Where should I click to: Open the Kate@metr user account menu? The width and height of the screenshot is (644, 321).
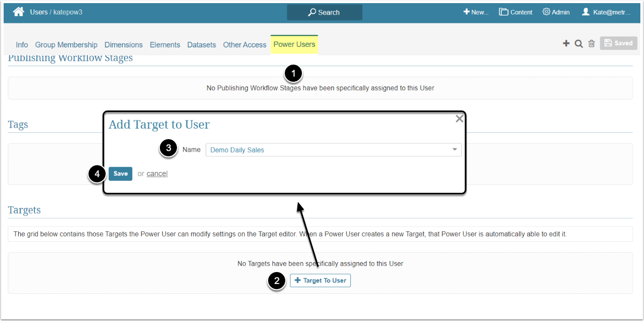[607, 12]
